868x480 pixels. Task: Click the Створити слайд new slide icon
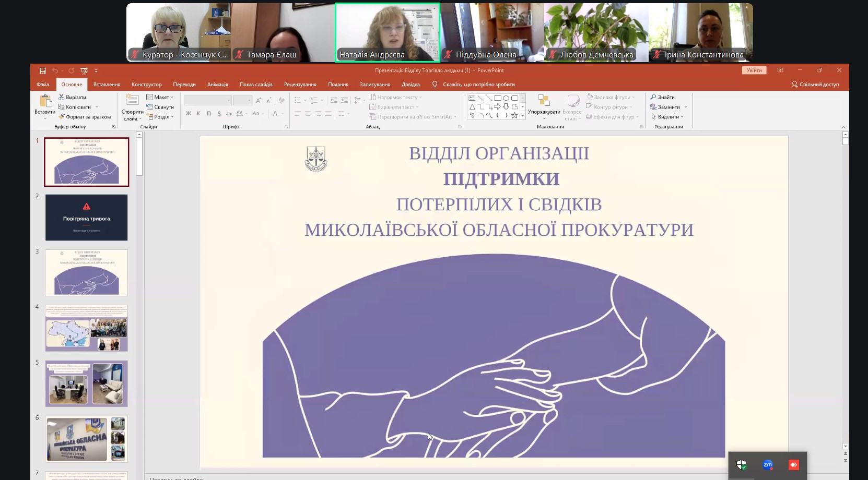pyautogui.click(x=132, y=101)
